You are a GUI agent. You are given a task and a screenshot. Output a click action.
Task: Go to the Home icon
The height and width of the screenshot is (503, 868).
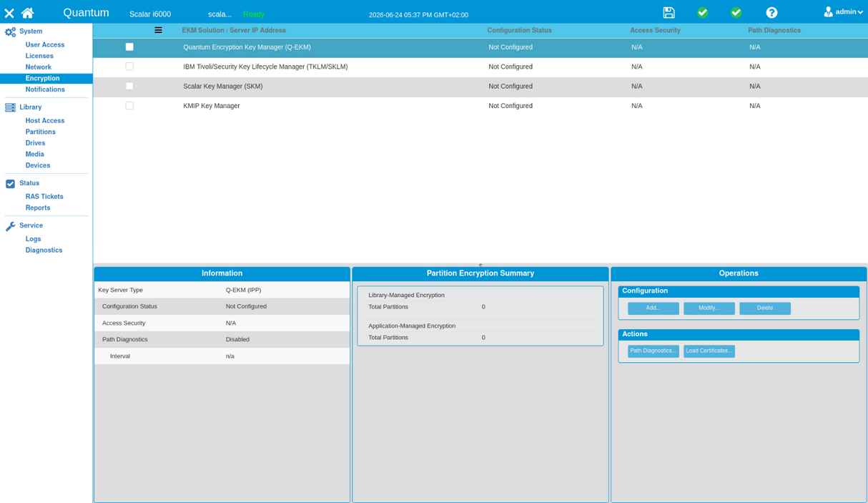click(27, 13)
